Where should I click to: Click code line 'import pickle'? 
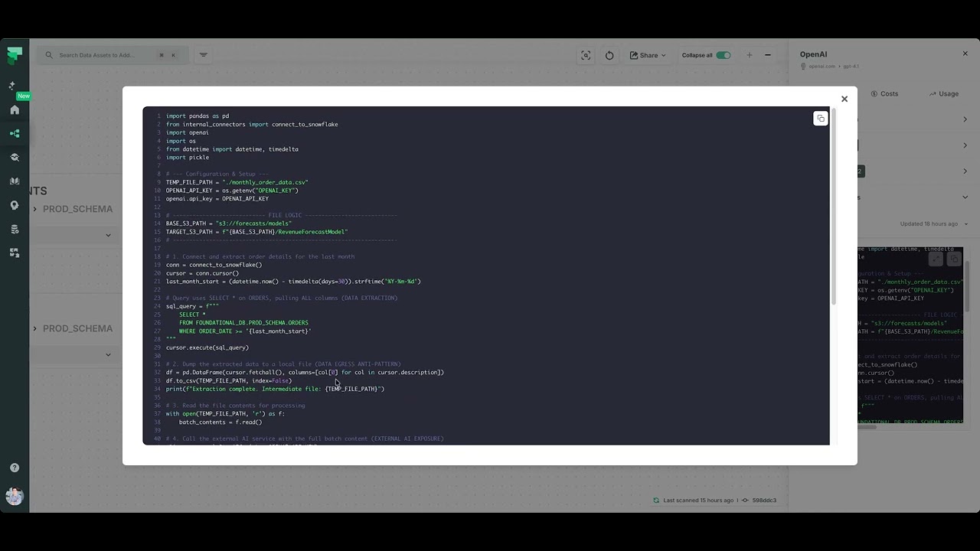pos(188,158)
